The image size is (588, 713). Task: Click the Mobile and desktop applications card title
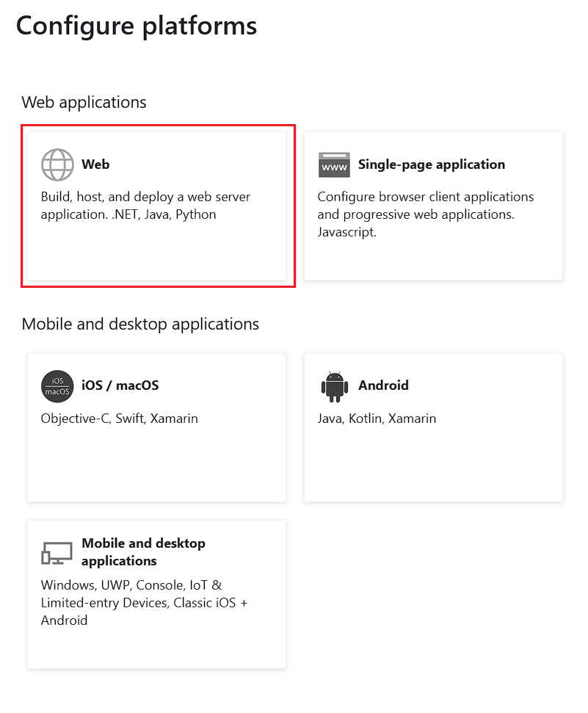pos(143,552)
